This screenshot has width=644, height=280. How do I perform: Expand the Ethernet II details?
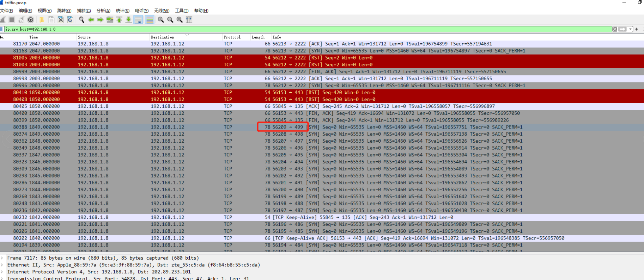[2, 265]
